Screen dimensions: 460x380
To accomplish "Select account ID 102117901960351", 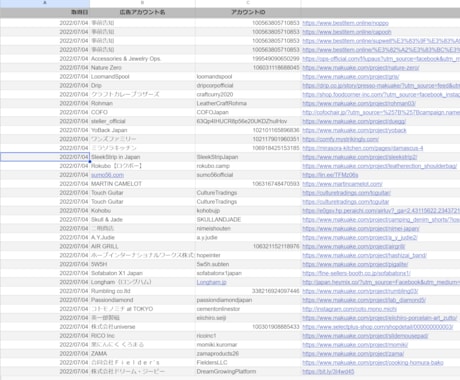I will click(x=248, y=139).
